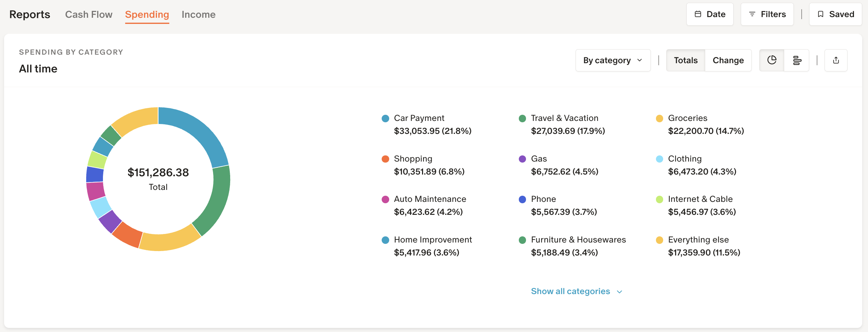Open the Date picker button

[710, 14]
